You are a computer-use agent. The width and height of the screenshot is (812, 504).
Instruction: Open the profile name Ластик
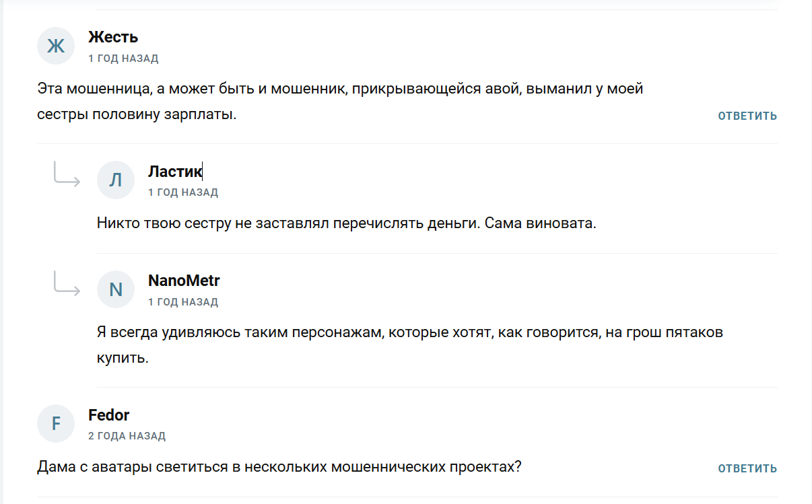[x=174, y=172]
